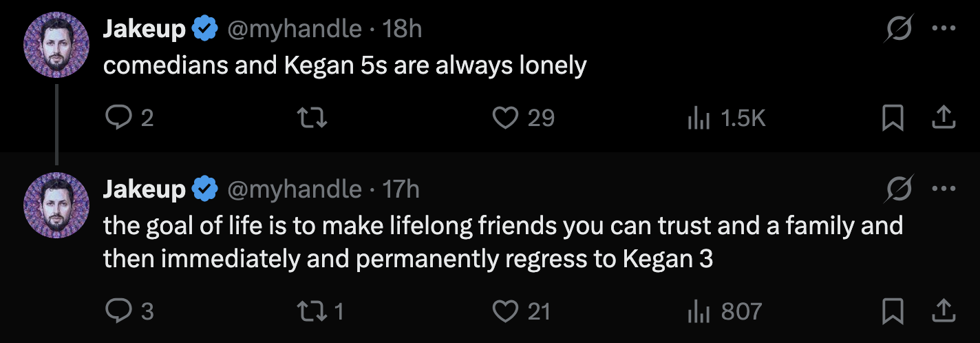This screenshot has width=980, height=343.
Task: Reply to the 'comedians and Kegan 5s' tweet
Action: (119, 118)
